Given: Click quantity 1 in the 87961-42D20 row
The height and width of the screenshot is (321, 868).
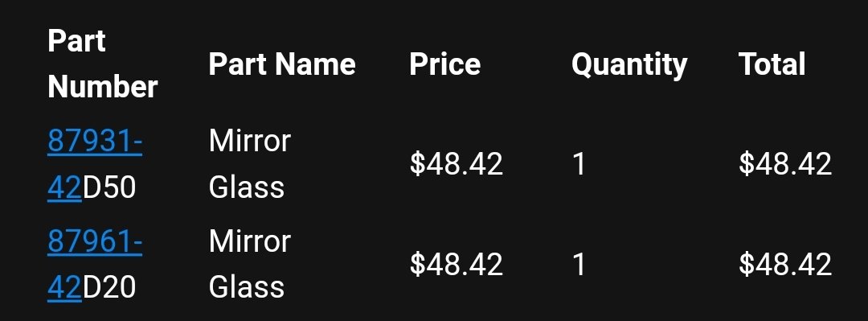Looking at the screenshot, I should [x=579, y=265].
